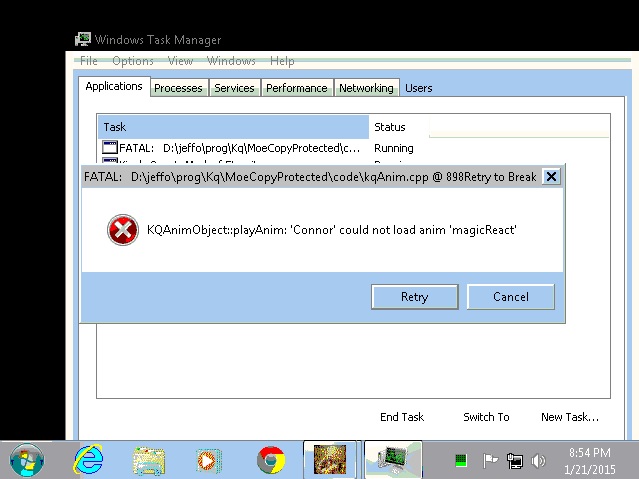Click the Running status of the FATAL task

(x=394, y=148)
